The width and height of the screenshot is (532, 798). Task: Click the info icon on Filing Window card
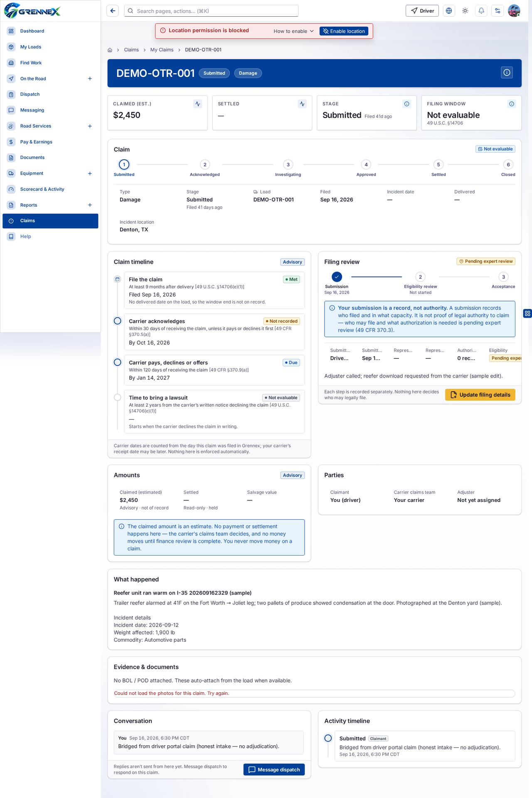click(x=512, y=104)
